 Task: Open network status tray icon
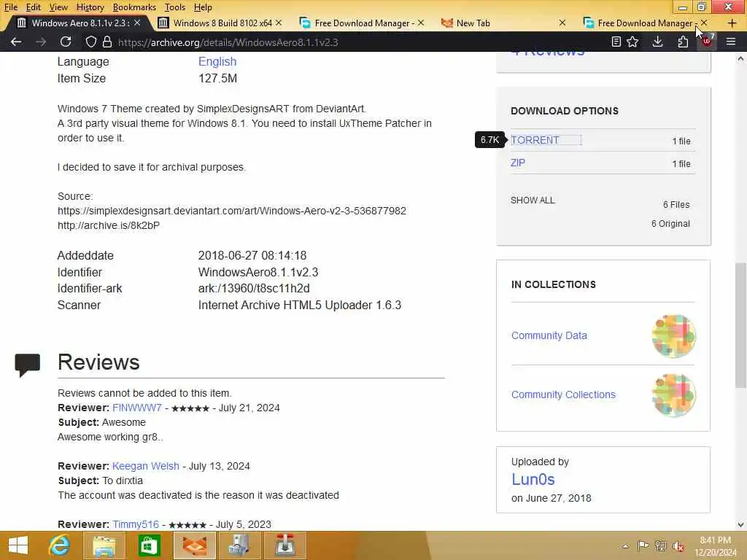[x=660, y=545]
